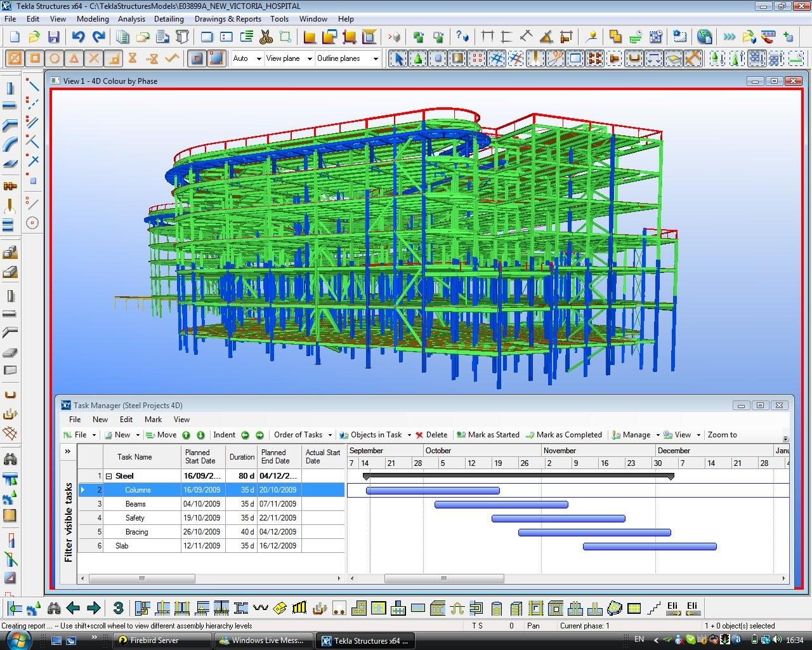Viewport: 812px width, 650px height.
Task: Open the Auto snap depth dropdown
Action: (x=259, y=58)
